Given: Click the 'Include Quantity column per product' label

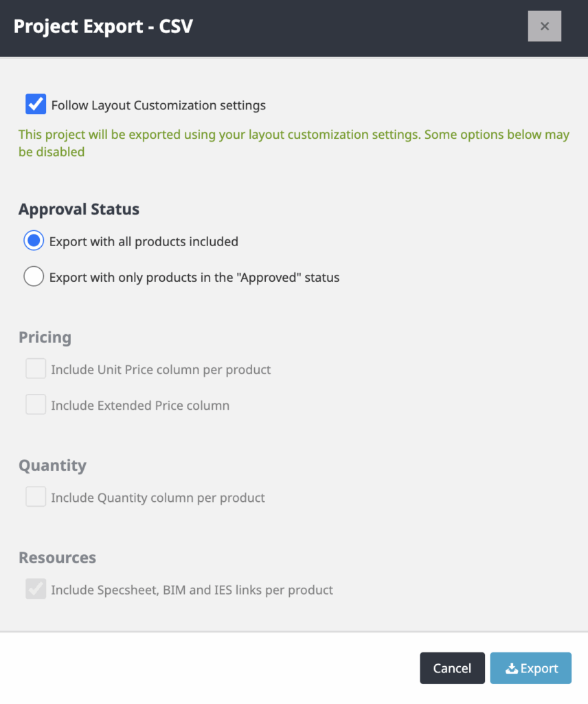Looking at the screenshot, I should click(x=158, y=498).
